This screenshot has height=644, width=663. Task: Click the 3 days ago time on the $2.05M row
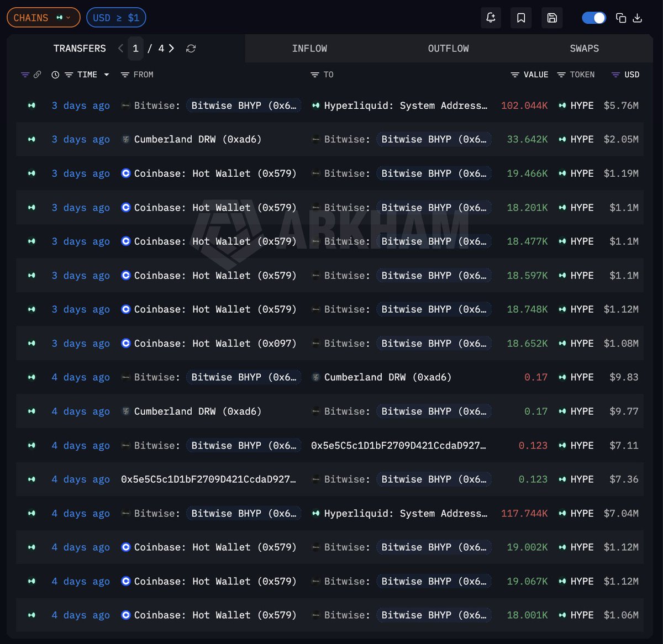tap(81, 139)
